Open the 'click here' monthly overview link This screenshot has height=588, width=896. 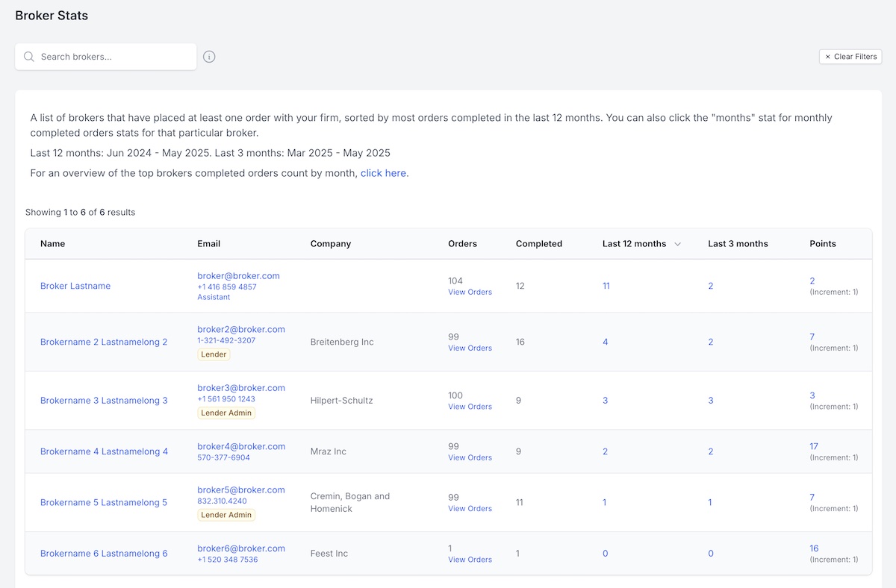pos(383,173)
